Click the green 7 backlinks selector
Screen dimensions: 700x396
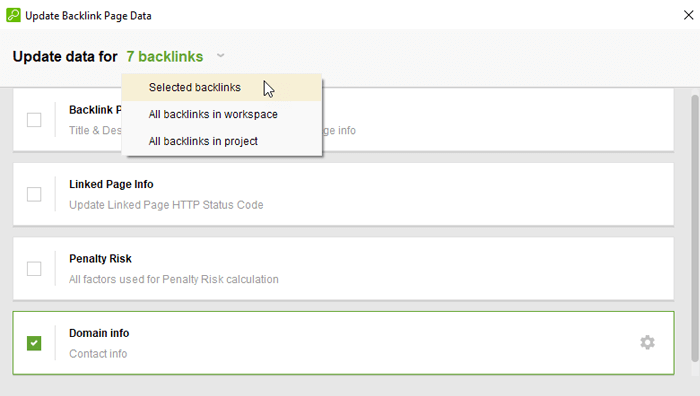(x=165, y=57)
